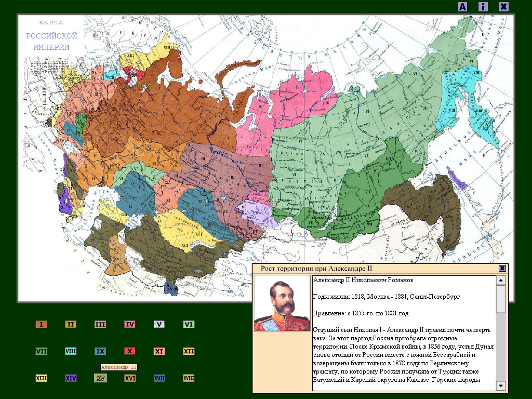
Task: Open the info 'i' icon
Action: click(x=483, y=6)
